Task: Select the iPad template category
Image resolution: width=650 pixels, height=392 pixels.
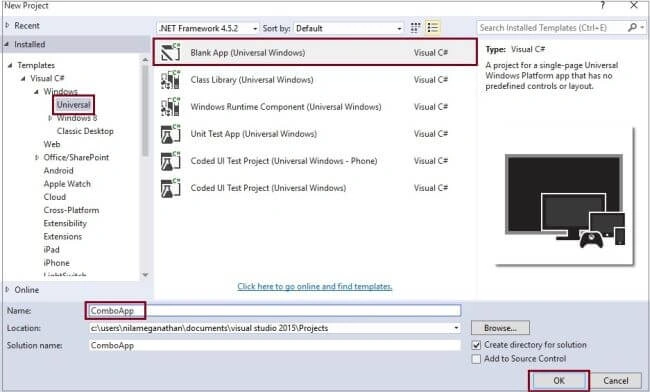Action: [x=51, y=249]
